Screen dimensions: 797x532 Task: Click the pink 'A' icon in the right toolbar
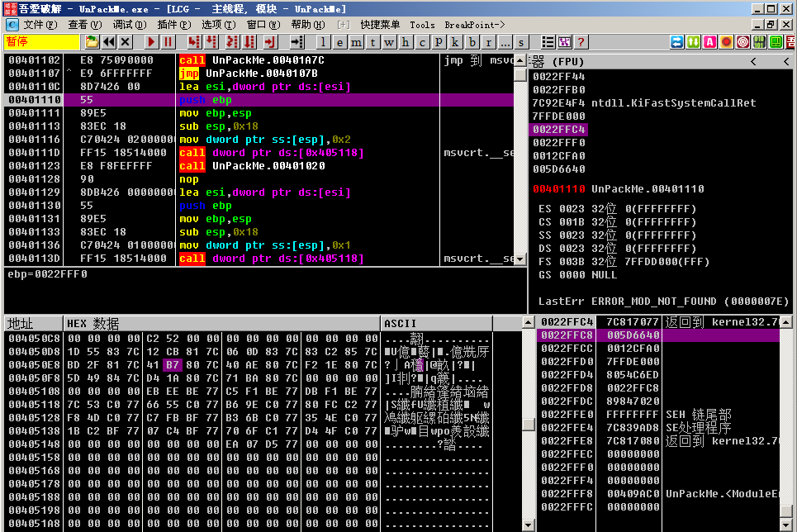pos(709,42)
